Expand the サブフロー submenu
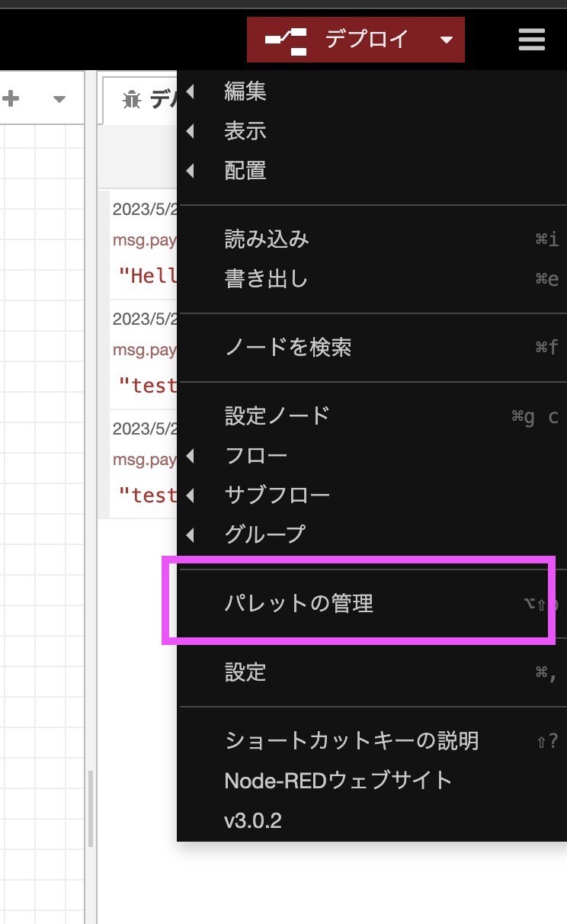 pos(372,495)
